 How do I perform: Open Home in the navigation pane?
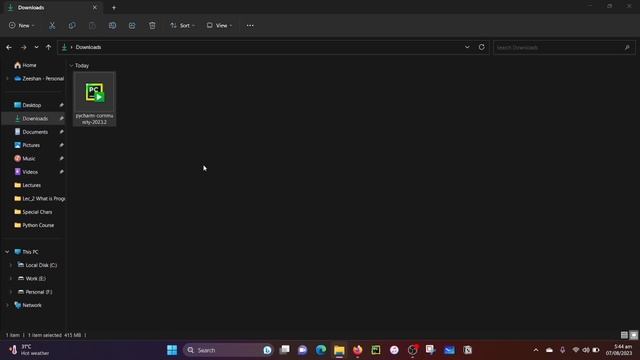[29, 65]
